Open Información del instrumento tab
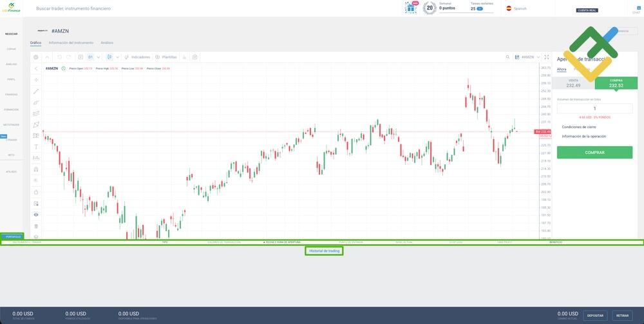Image resolution: width=644 pixels, height=324 pixels. coord(71,43)
